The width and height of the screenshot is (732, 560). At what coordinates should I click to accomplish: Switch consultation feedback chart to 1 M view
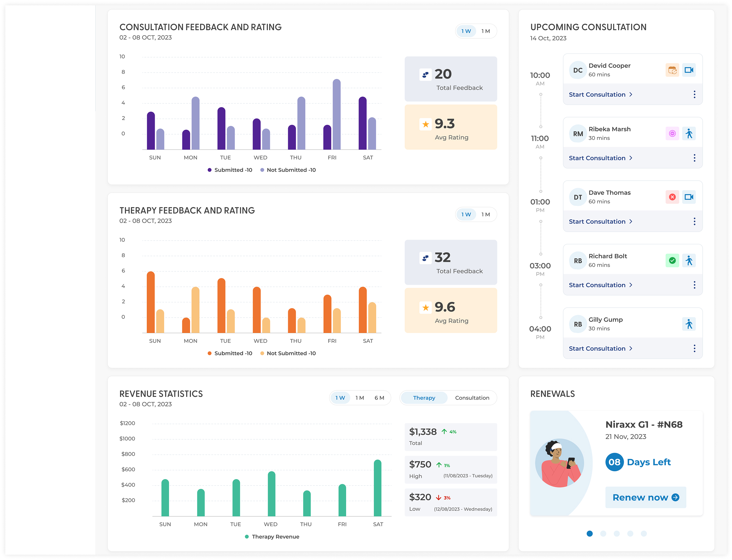click(x=486, y=31)
